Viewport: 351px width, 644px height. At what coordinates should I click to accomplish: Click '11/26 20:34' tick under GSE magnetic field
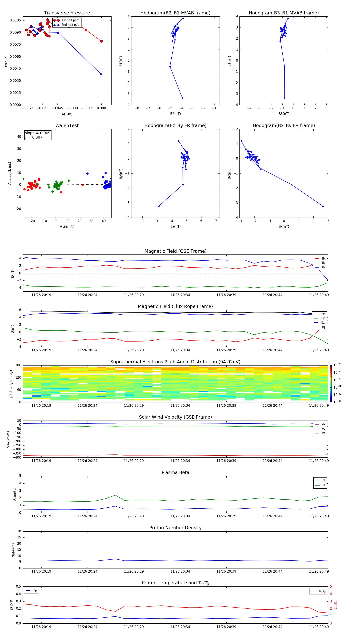pyautogui.click(x=180, y=295)
